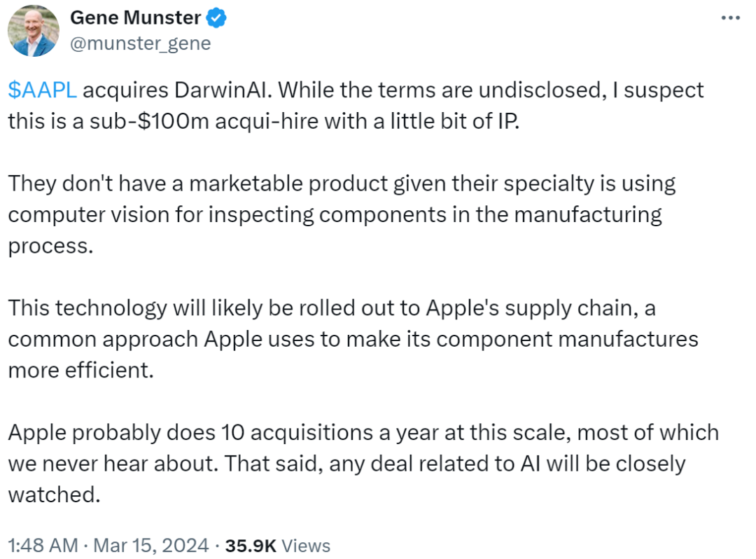Open the $AAPL cashtag link
The width and height of the screenshot is (756, 559).
[42, 90]
